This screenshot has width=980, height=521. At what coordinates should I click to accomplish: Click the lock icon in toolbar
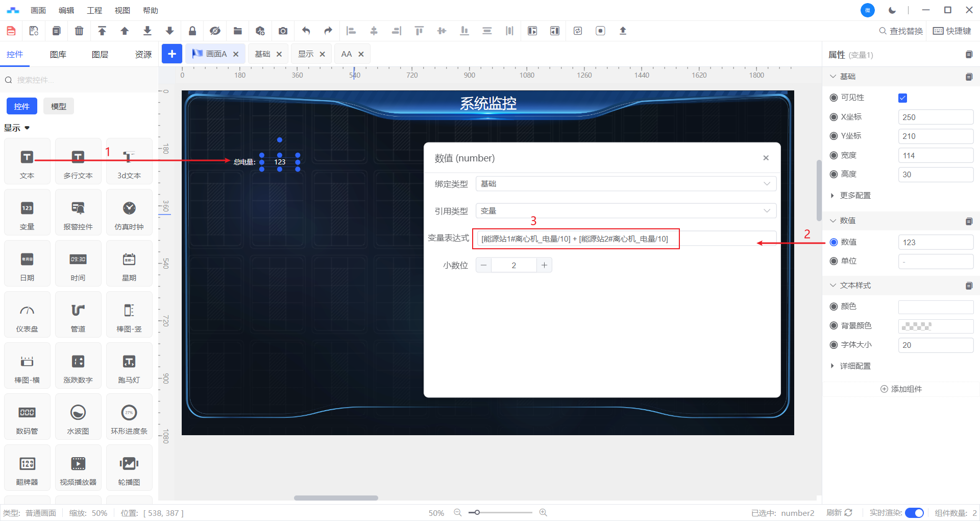coord(192,31)
